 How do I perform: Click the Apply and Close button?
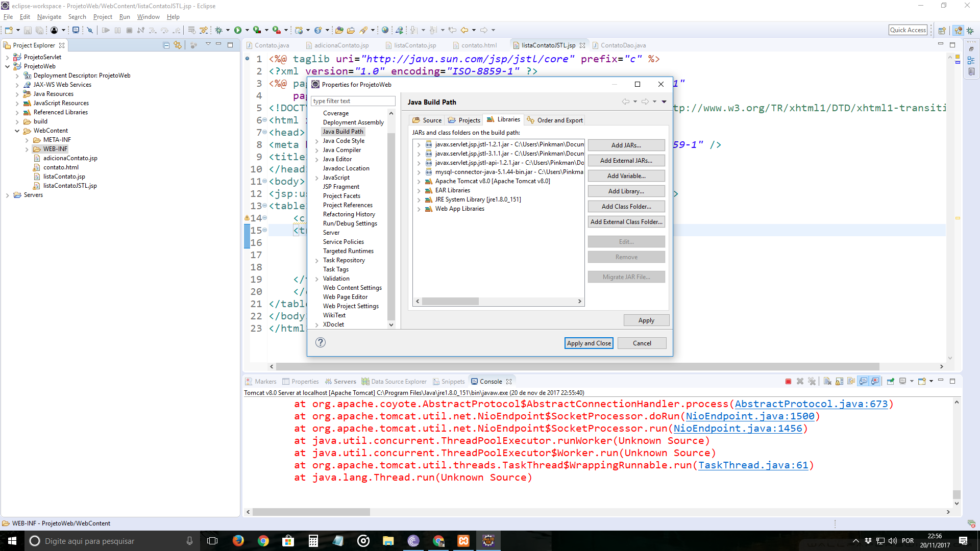[x=589, y=343]
